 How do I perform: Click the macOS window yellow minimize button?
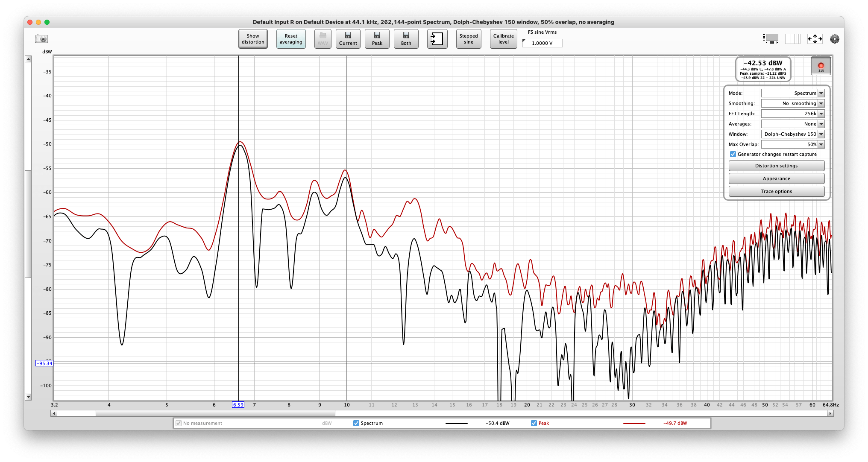[38, 22]
